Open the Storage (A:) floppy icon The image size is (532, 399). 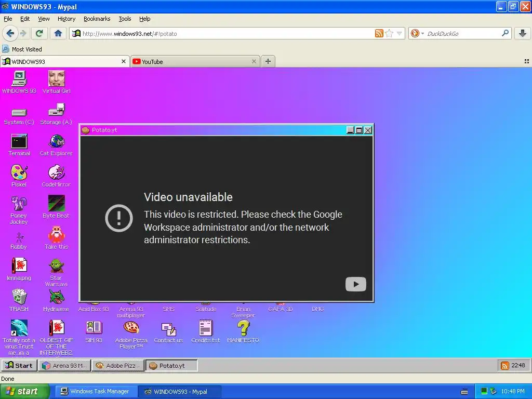point(56,114)
